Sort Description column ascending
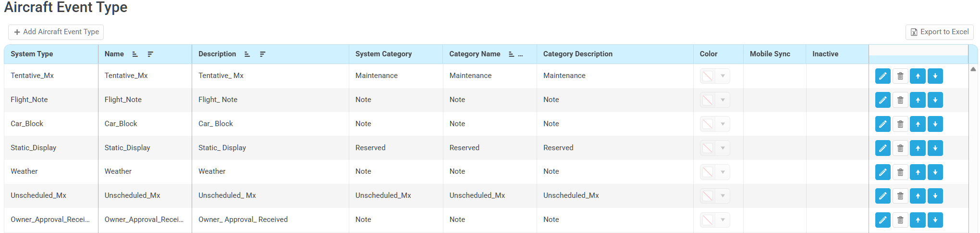Image resolution: width=980 pixels, height=233 pixels. 247,54
